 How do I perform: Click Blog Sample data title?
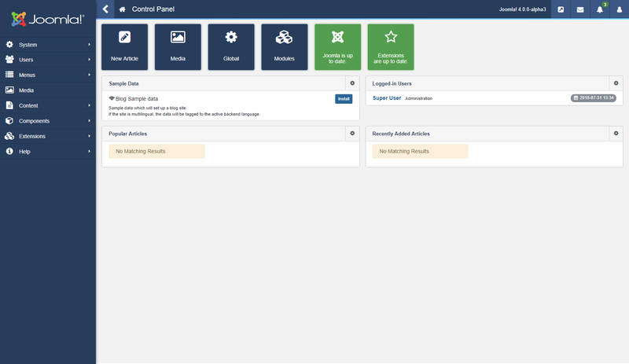[x=137, y=98]
